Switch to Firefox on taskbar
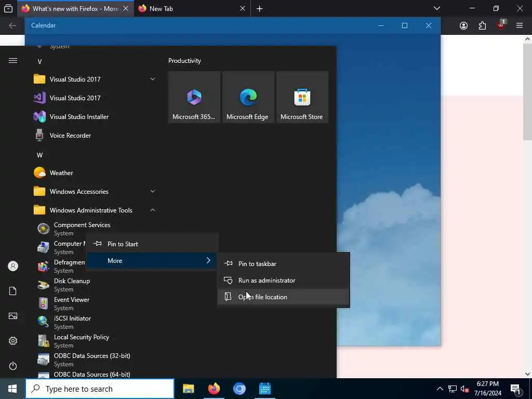 (x=214, y=389)
